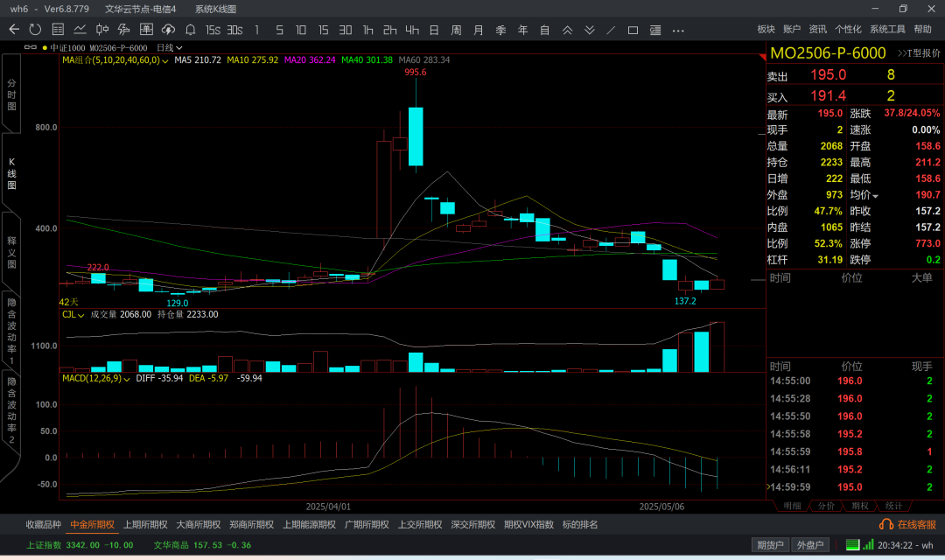Click the refresh icon in toolbar
945x560 pixels.
point(35,30)
